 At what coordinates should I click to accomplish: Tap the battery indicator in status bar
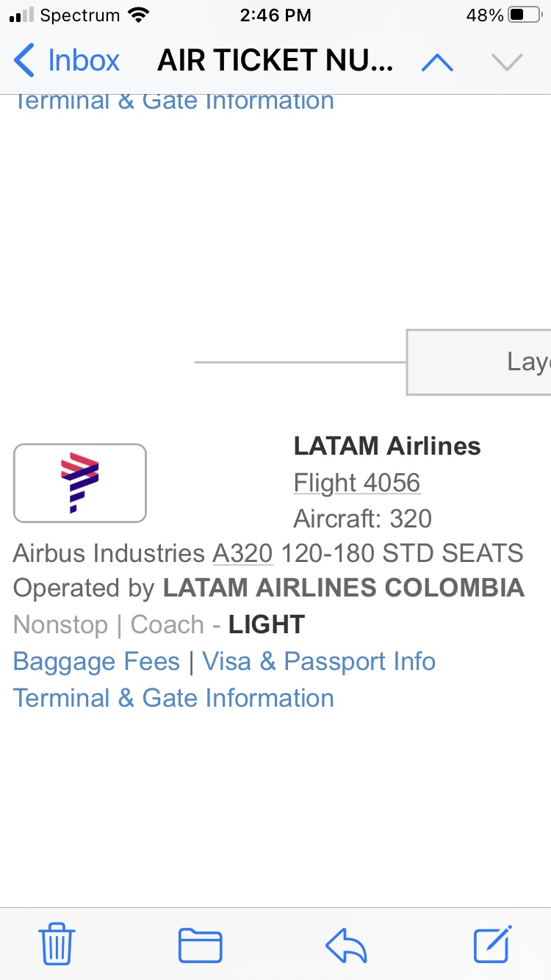525,15
